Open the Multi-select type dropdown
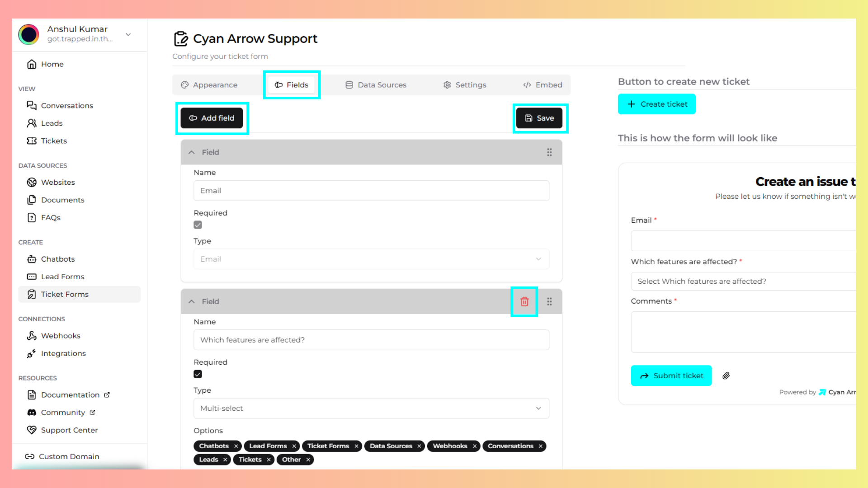The image size is (868, 488). [371, 408]
